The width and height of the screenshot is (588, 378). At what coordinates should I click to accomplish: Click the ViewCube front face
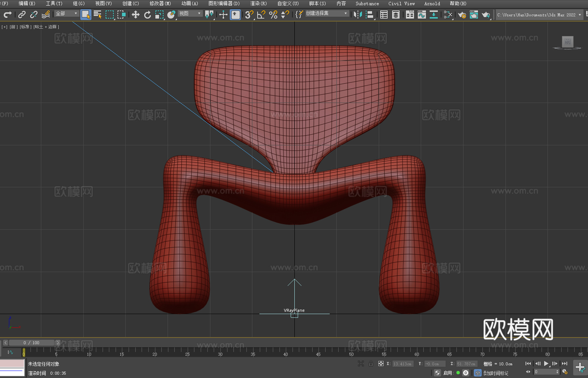coord(568,42)
